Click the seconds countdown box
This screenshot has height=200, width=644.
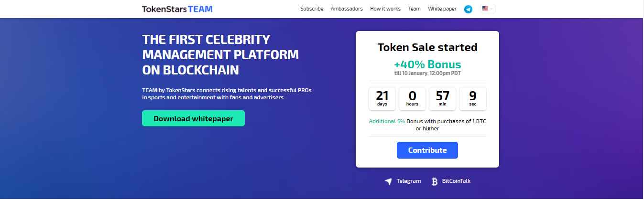point(473,99)
